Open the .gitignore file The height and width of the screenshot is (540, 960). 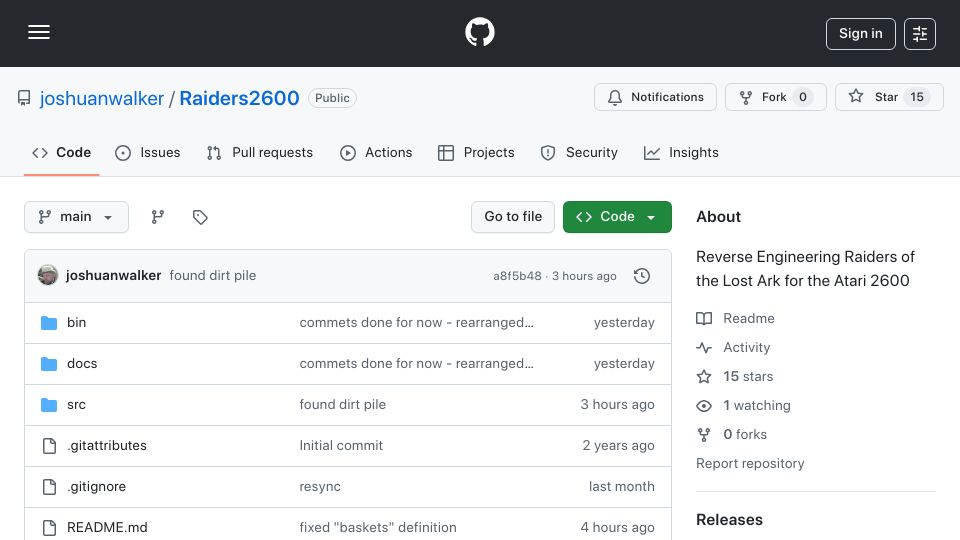coord(96,487)
